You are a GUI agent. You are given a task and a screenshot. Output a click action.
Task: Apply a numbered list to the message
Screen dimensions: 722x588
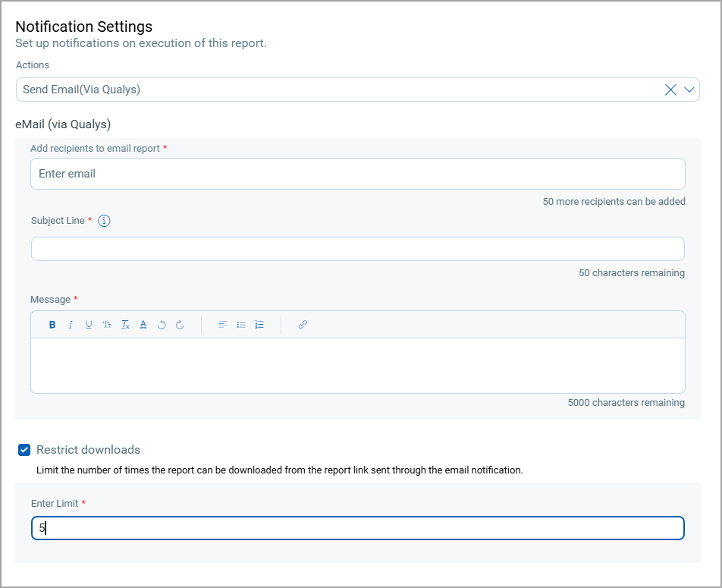259,324
